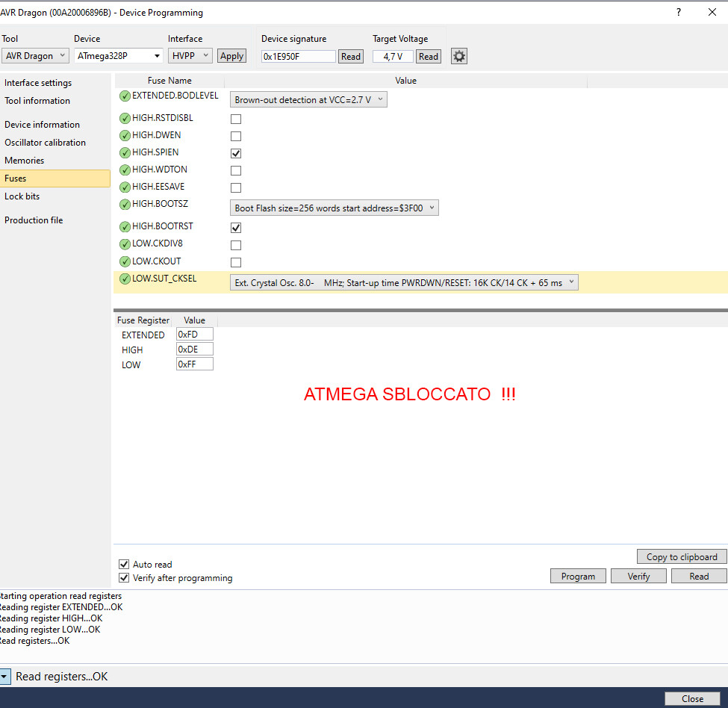728x708 pixels.
Task: Uncheck the HIGH.BOOTRST fuse checkbox
Action: [236, 228]
